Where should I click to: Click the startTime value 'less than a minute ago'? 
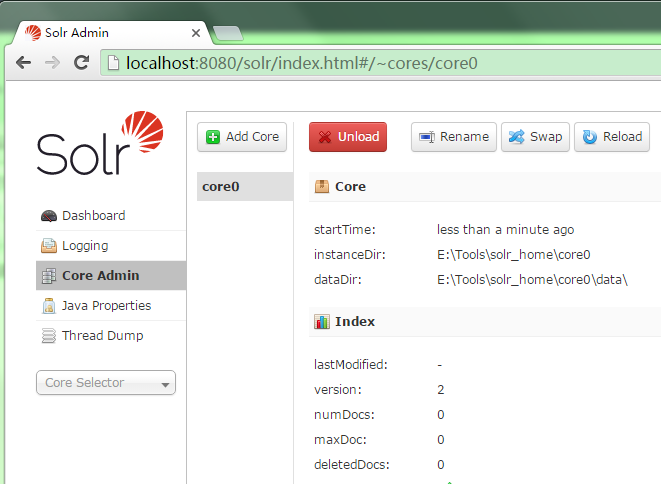(x=505, y=230)
